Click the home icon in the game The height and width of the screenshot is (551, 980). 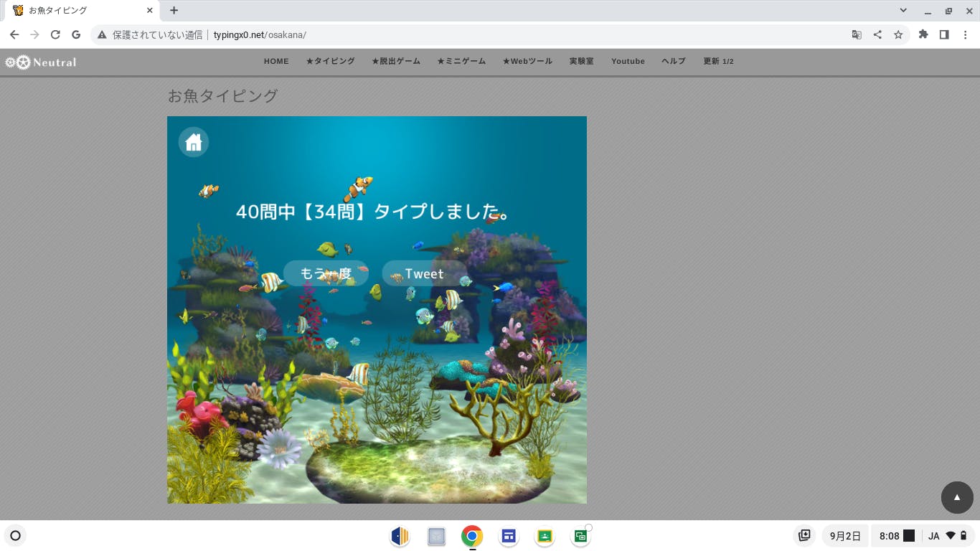coord(194,142)
